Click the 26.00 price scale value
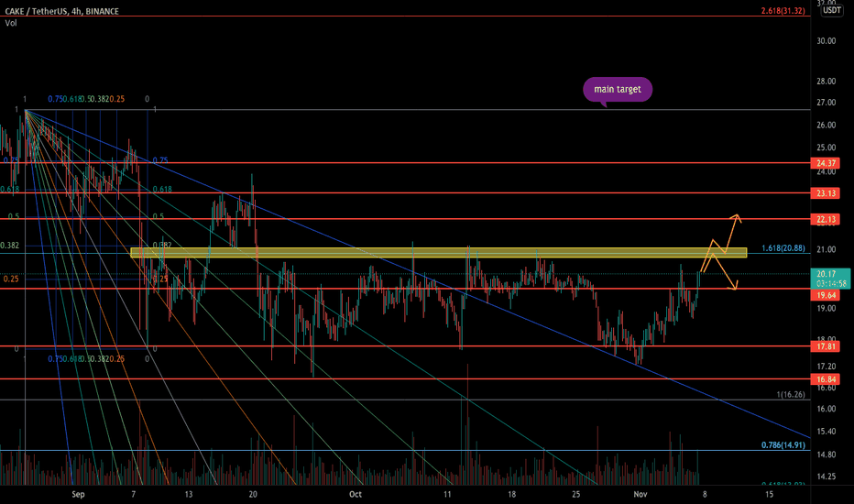This screenshot has width=854, height=504. [826, 125]
